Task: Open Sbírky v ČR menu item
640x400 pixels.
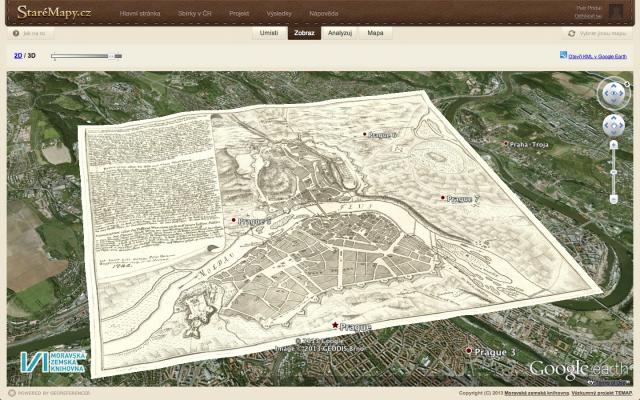Action: tap(194, 14)
